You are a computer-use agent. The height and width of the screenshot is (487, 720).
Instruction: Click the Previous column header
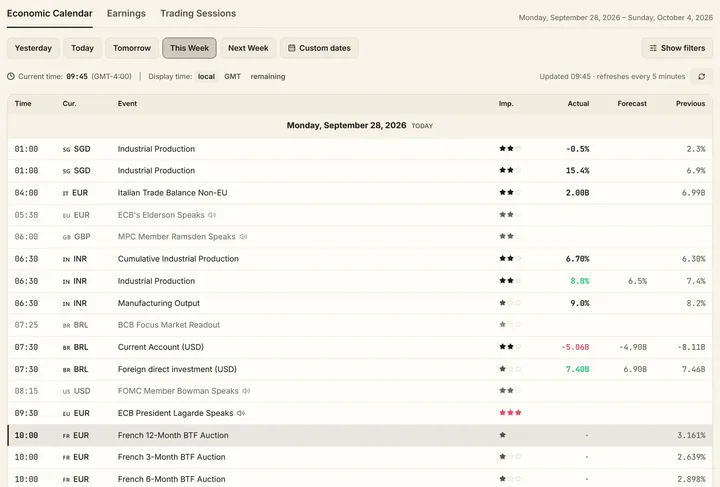[690, 104]
